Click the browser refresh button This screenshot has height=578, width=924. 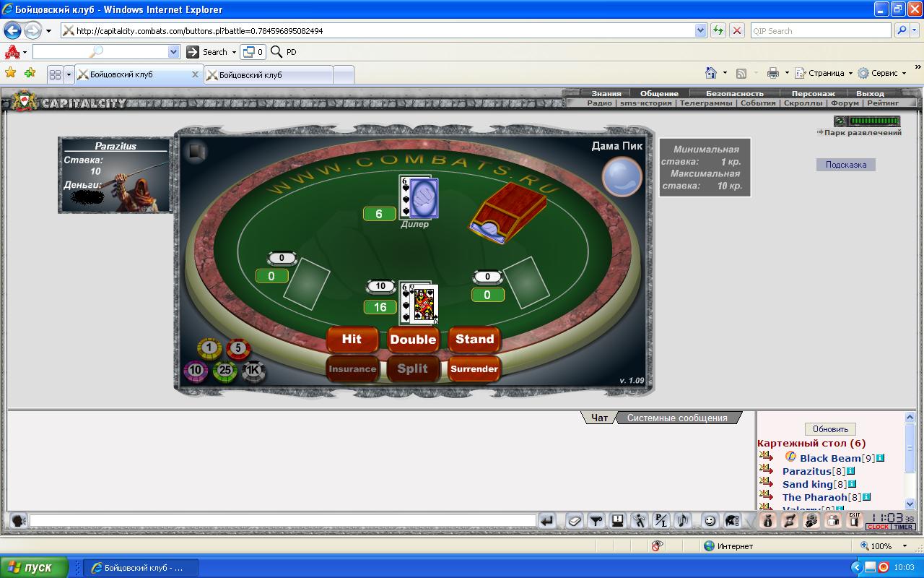[x=718, y=31]
